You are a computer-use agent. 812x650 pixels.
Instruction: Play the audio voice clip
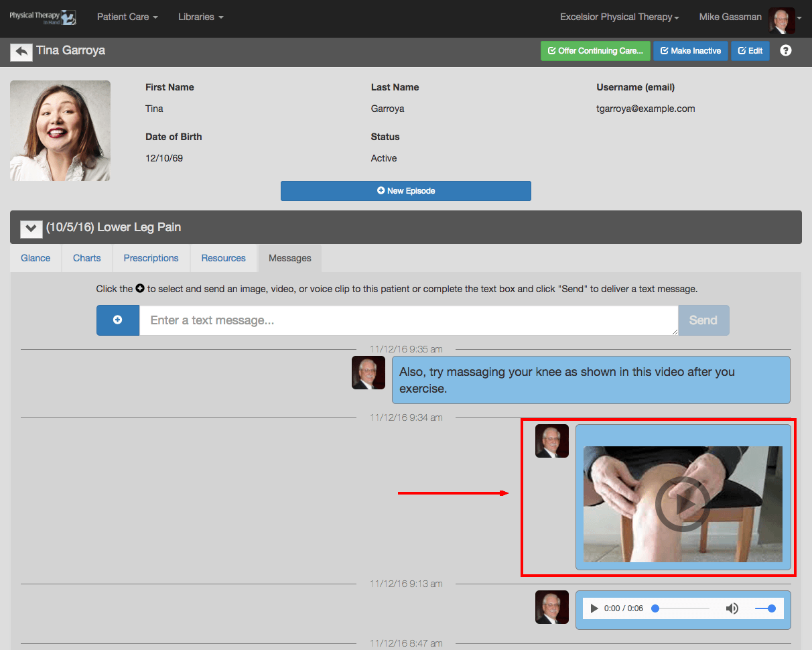(x=594, y=608)
